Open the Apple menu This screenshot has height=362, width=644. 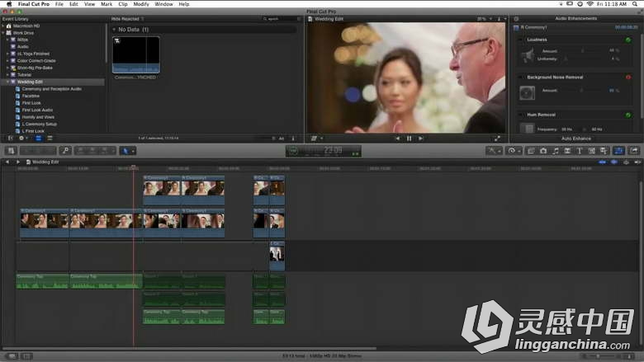9,4
